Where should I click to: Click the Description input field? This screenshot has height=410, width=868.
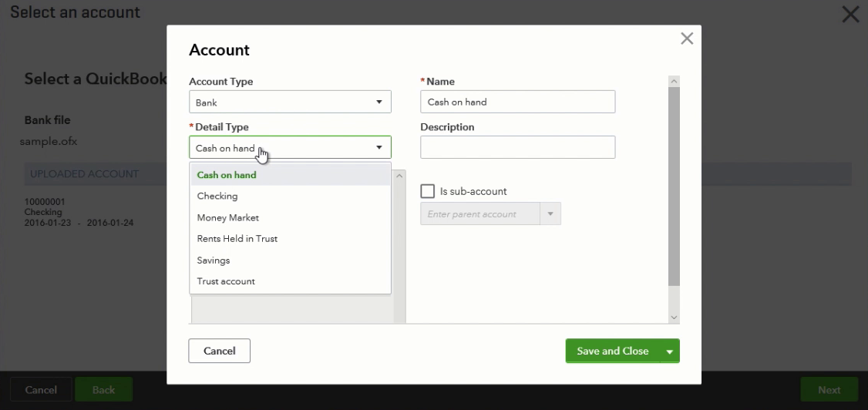click(517, 147)
